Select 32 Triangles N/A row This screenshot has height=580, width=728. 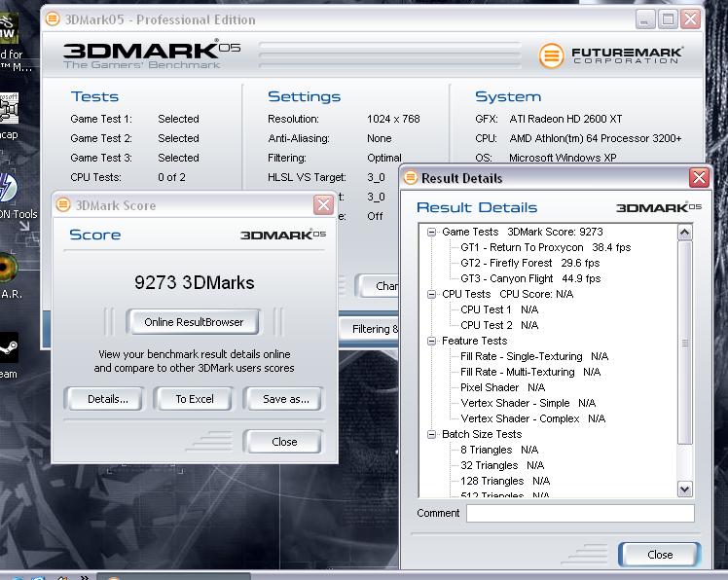click(502, 465)
